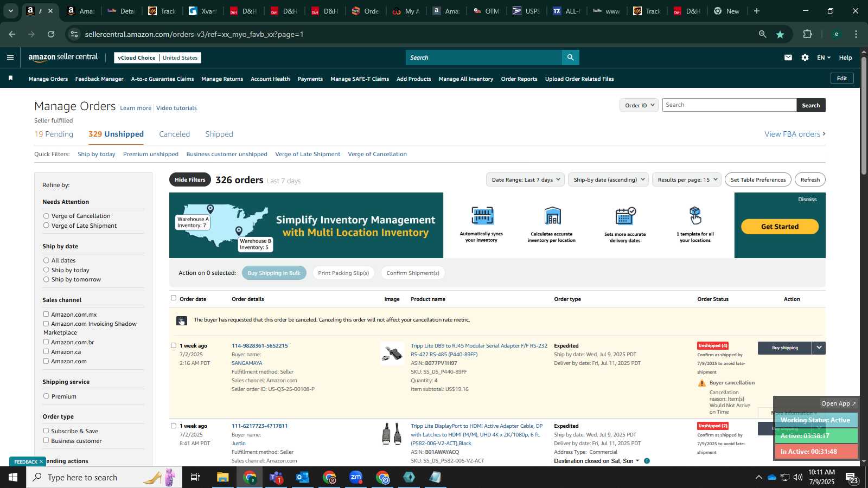Open the browser zoom magnifier icon
868x488 pixels.
point(763,34)
